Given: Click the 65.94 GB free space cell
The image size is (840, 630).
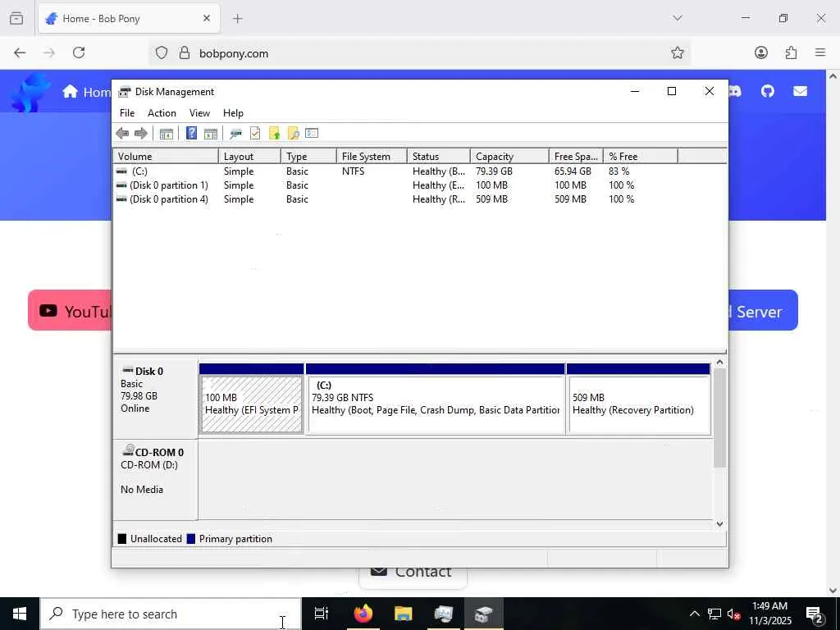Looking at the screenshot, I should [573, 171].
